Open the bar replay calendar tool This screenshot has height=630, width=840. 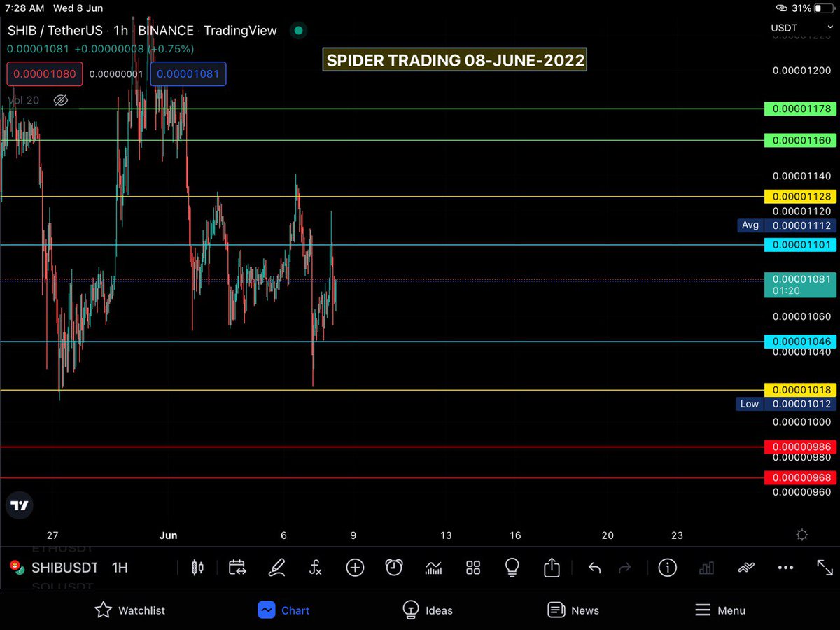pyautogui.click(x=237, y=568)
